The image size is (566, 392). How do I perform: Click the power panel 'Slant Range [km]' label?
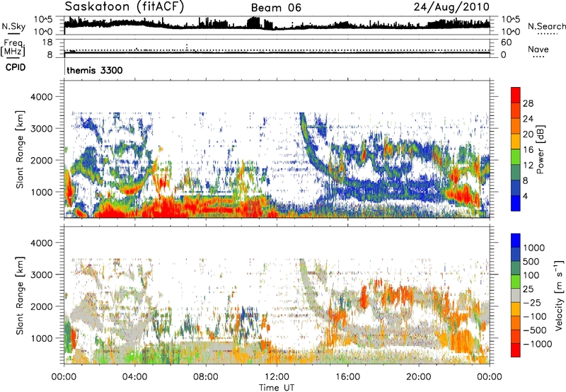20,149
